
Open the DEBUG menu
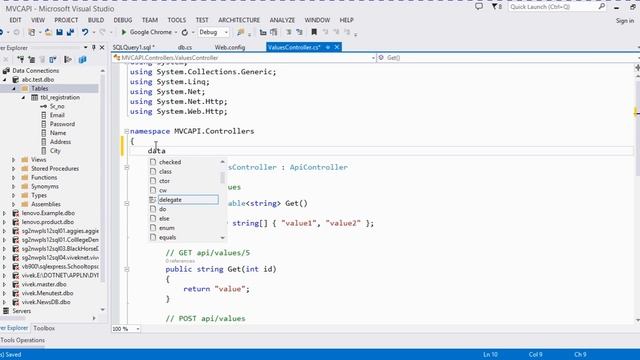tap(122, 20)
